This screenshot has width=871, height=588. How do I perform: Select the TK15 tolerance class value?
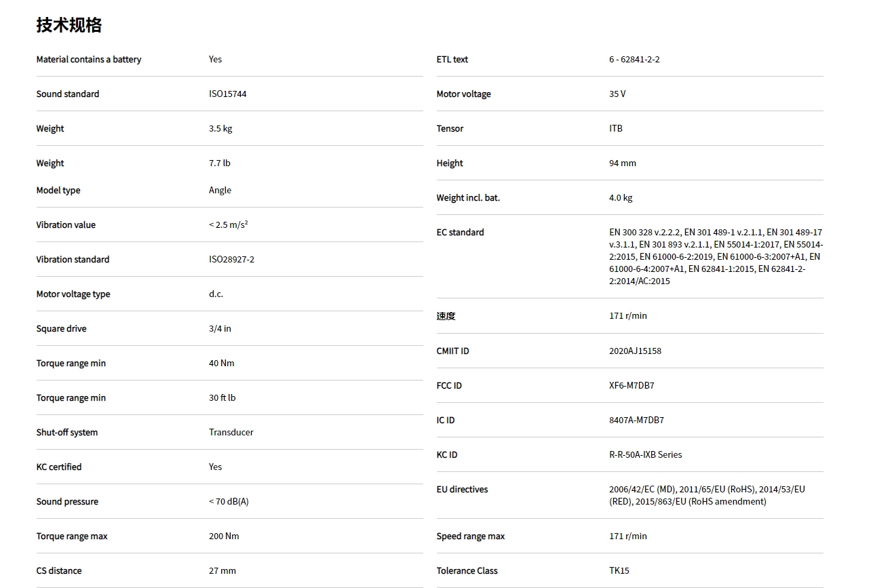click(x=619, y=571)
